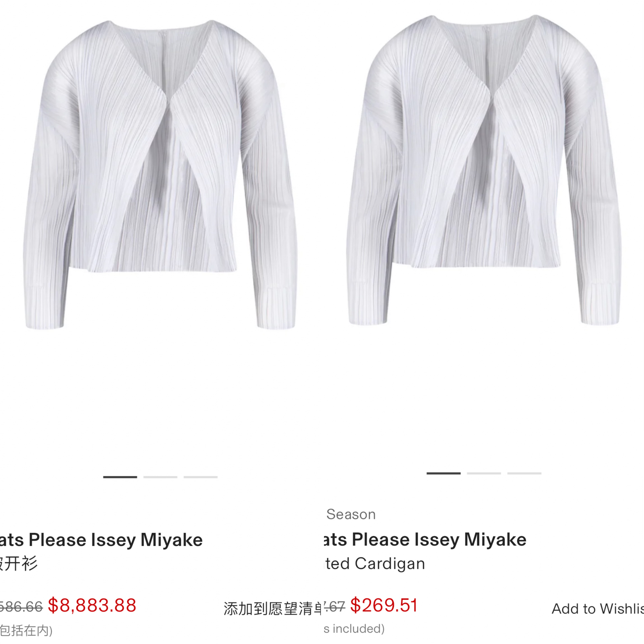Click the red $8,883.88 sale price
This screenshot has height=644, width=644.
pos(92,605)
